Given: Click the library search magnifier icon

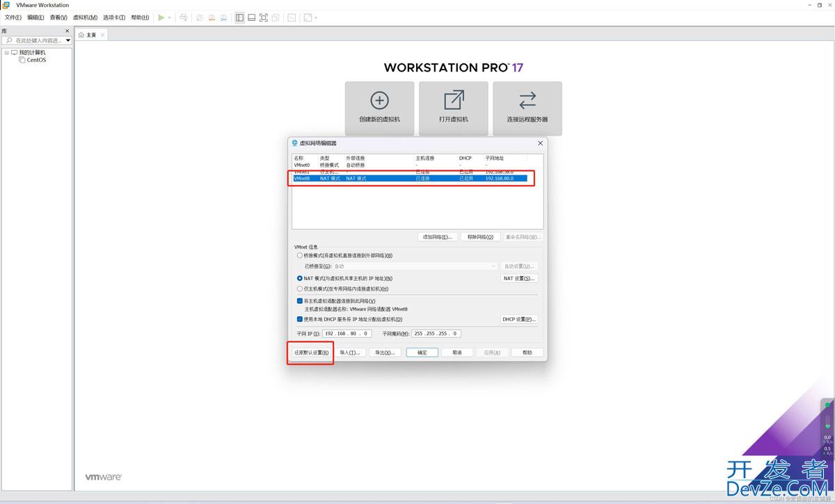Looking at the screenshot, I should coord(9,40).
